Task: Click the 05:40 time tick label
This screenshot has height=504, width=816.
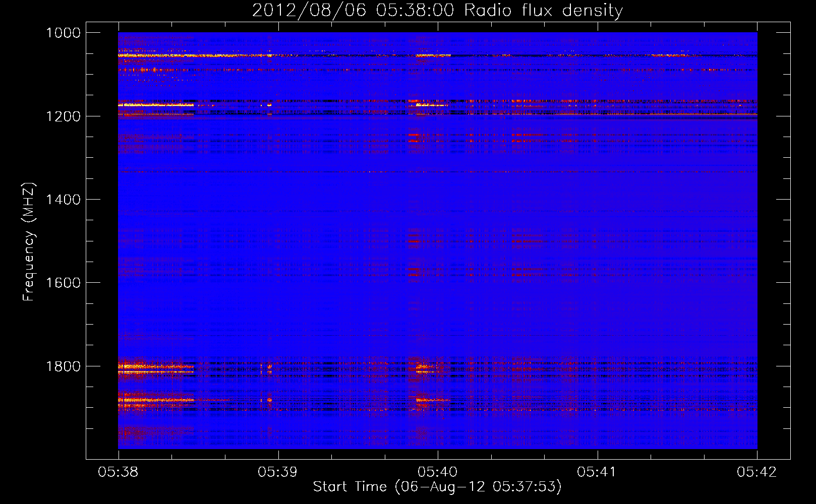Action: click(438, 472)
